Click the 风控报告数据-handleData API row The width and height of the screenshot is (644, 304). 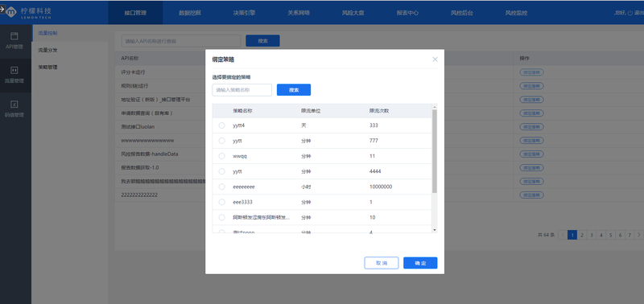click(150, 154)
